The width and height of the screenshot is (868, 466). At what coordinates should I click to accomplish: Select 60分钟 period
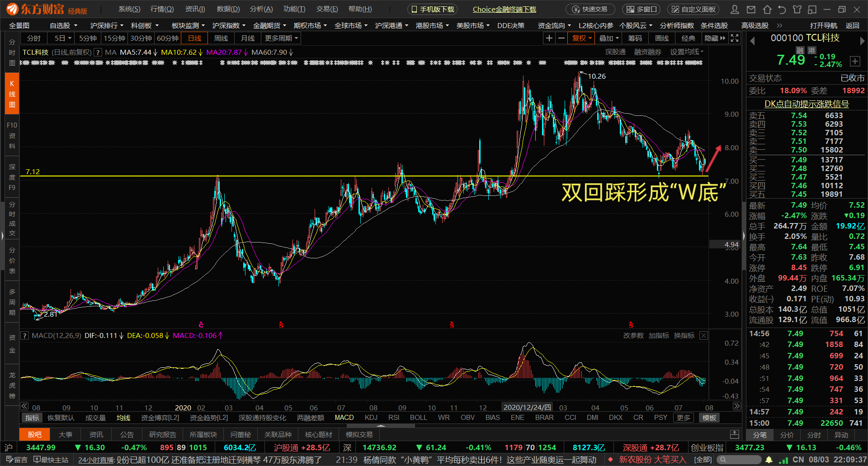[x=168, y=38]
